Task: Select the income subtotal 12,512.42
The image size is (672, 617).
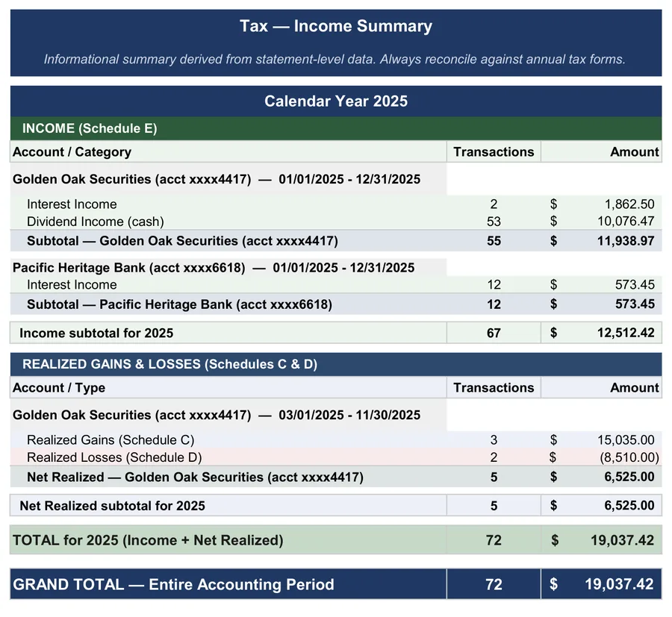Action: tap(626, 333)
